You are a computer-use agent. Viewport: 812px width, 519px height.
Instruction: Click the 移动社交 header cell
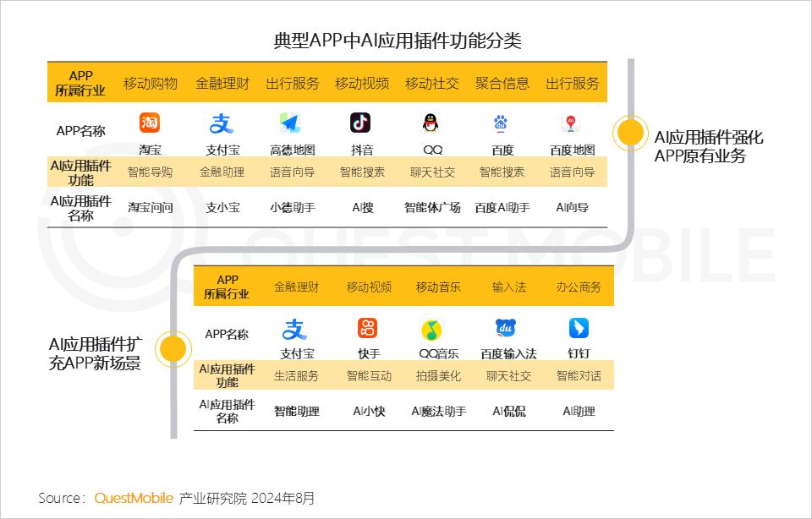(432, 84)
